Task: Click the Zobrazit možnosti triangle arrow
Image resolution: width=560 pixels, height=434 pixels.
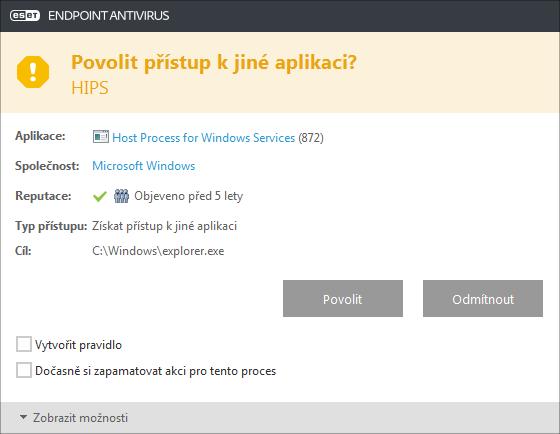Action: tap(23, 417)
